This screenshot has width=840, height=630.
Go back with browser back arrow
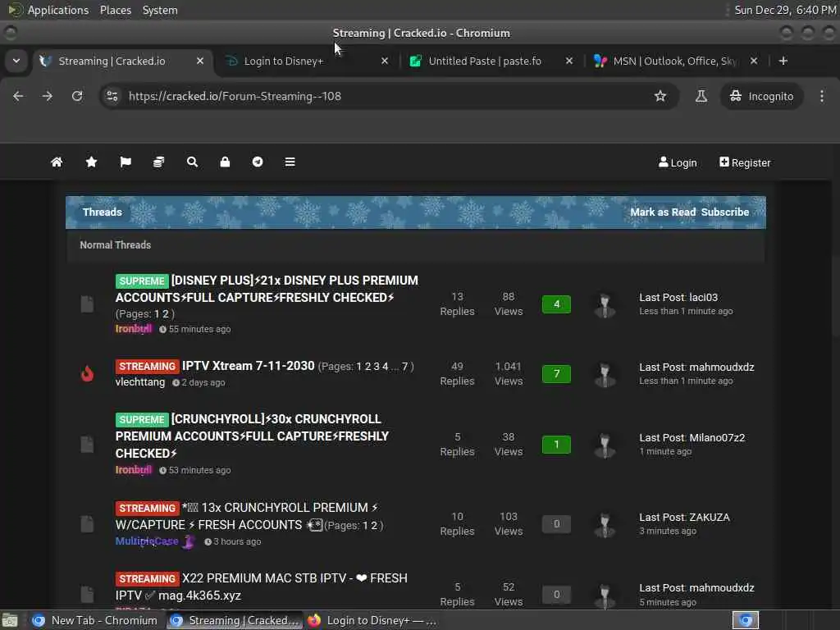[x=18, y=96]
